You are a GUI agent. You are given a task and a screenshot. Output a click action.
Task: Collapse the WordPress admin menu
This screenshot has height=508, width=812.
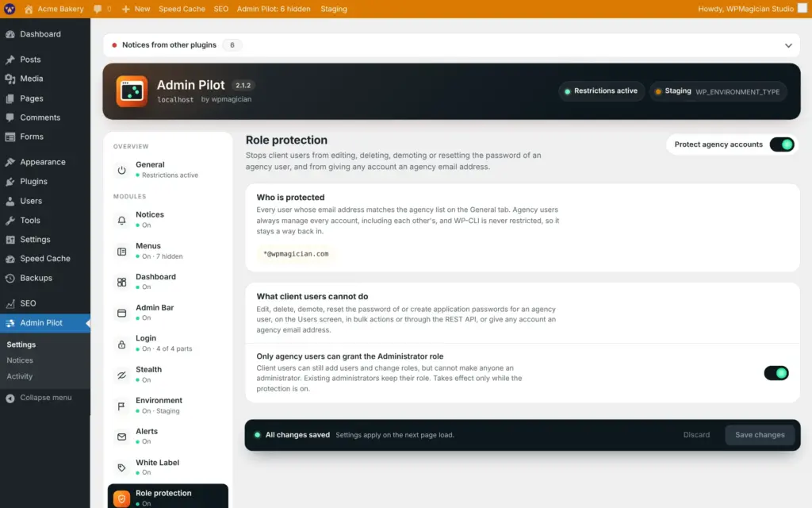tap(39, 398)
